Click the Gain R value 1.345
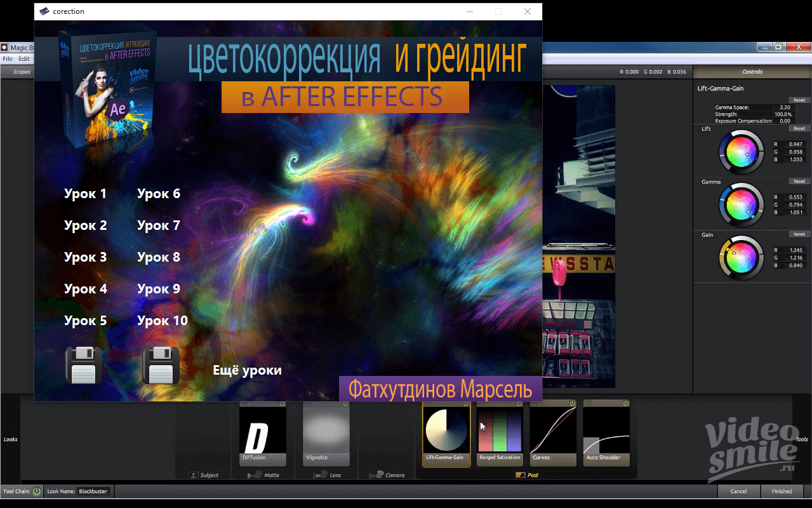812x508 pixels. pyautogui.click(x=795, y=250)
